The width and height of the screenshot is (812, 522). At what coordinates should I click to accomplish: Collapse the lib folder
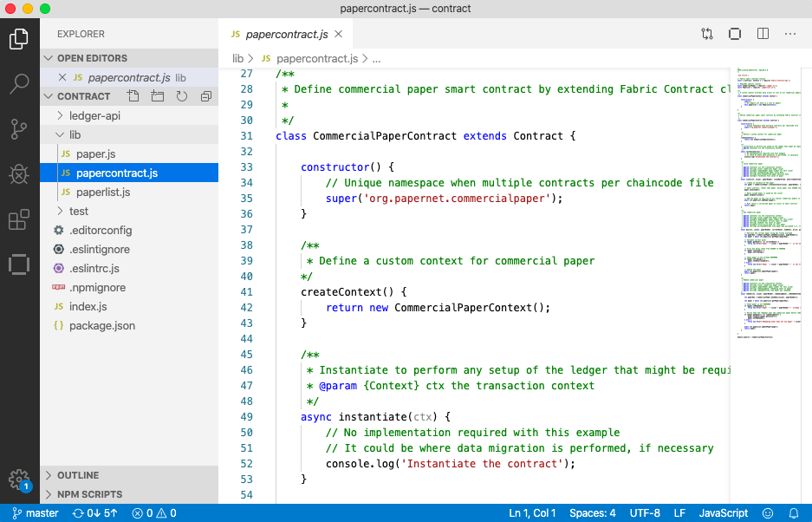129,134
